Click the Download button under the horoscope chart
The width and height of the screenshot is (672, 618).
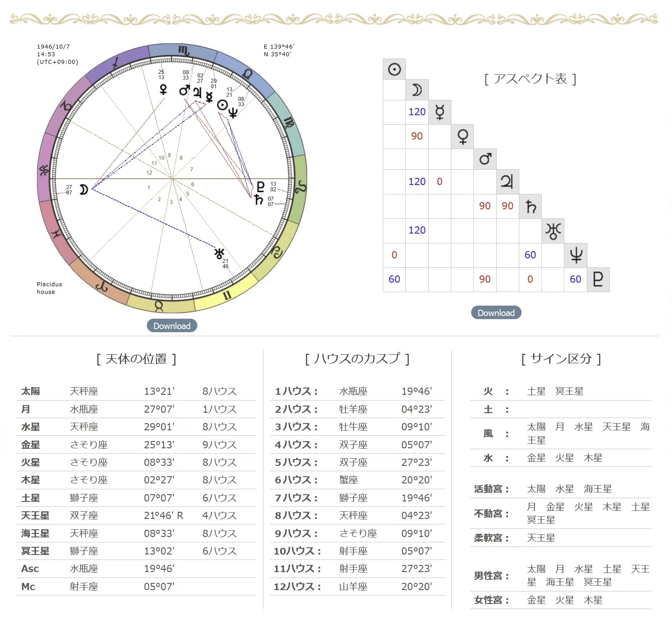pyautogui.click(x=172, y=325)
